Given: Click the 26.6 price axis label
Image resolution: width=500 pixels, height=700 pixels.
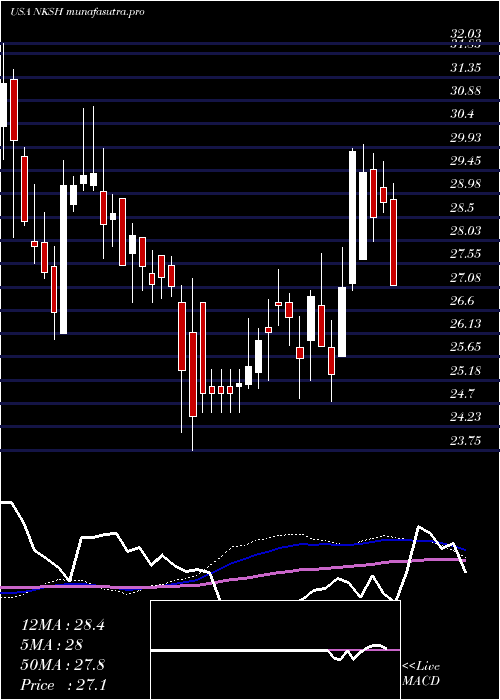Looking at the screenshot, I should click(462, 301).
